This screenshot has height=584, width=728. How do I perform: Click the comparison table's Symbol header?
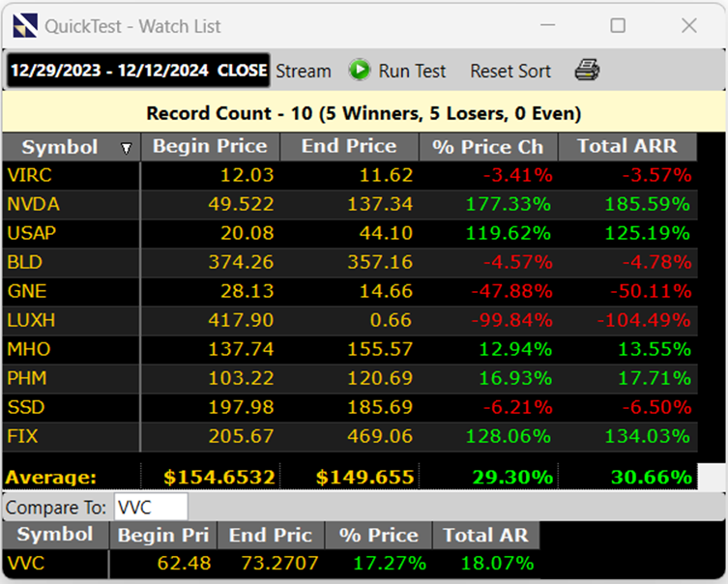point(55,535)
